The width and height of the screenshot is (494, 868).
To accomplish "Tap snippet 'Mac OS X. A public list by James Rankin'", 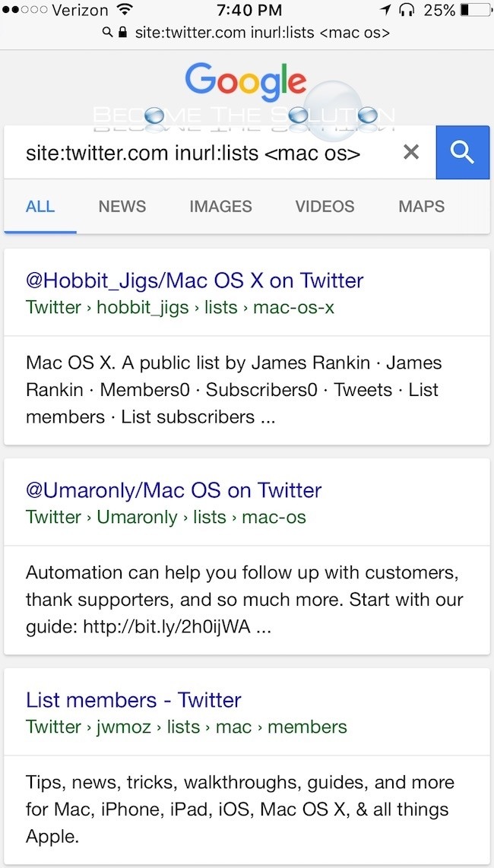I will point(234,390).
